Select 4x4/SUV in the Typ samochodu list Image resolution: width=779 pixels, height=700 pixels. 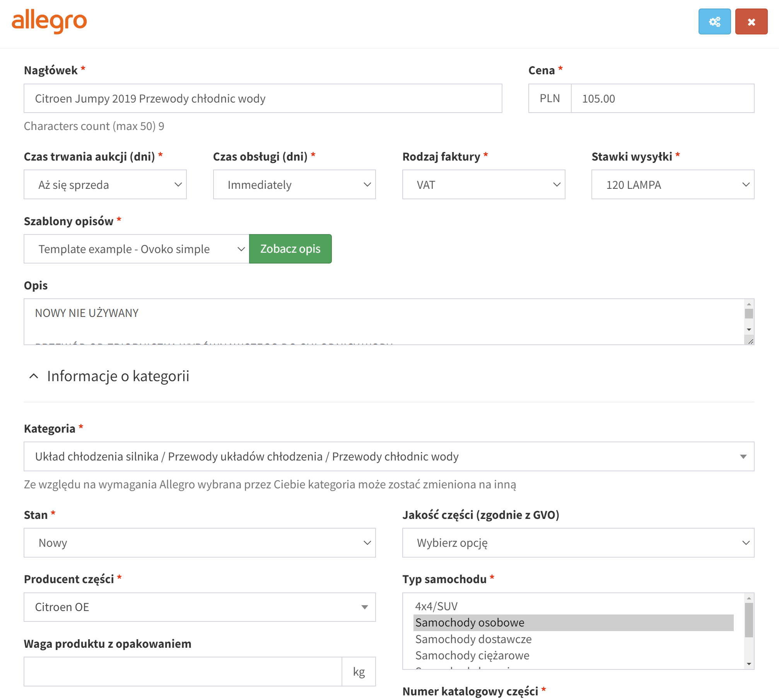[436, 606]
